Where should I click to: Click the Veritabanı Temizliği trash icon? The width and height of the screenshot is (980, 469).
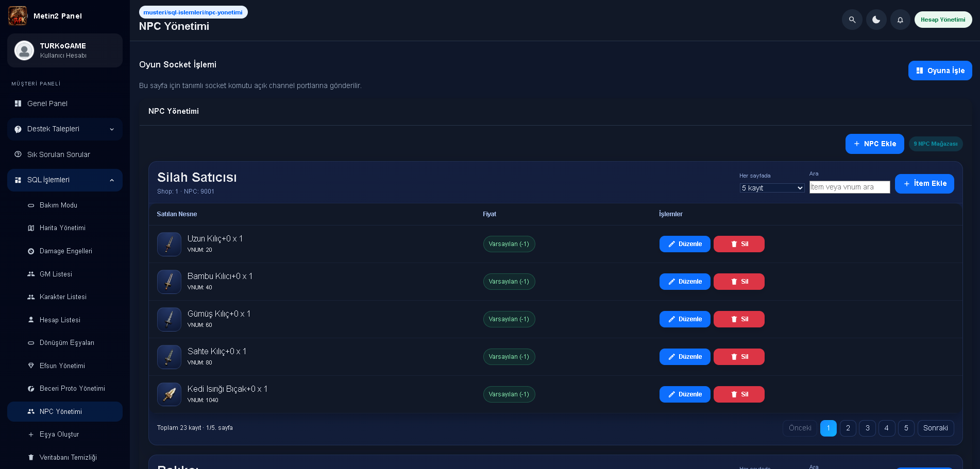point(31,457)
